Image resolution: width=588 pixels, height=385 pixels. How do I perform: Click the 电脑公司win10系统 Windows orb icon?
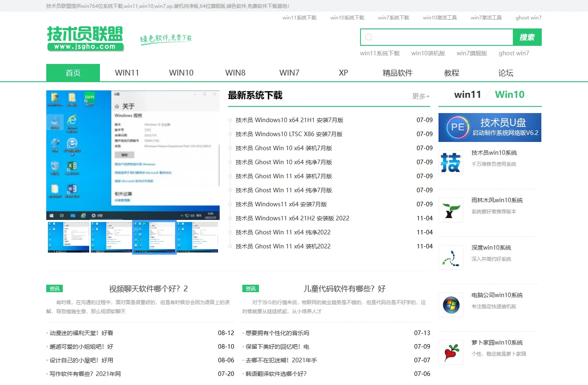(451, 305)
